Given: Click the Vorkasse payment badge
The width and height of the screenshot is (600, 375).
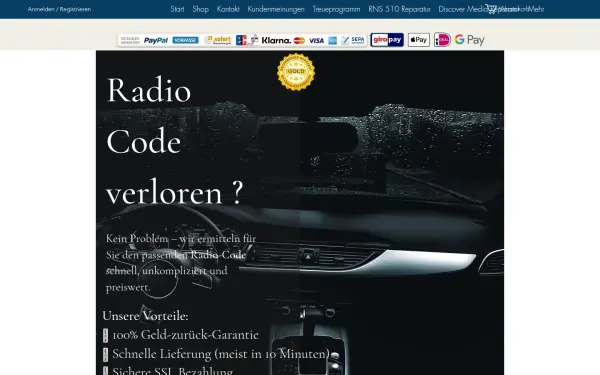Looking at the screenshot, I should point(186,40).
